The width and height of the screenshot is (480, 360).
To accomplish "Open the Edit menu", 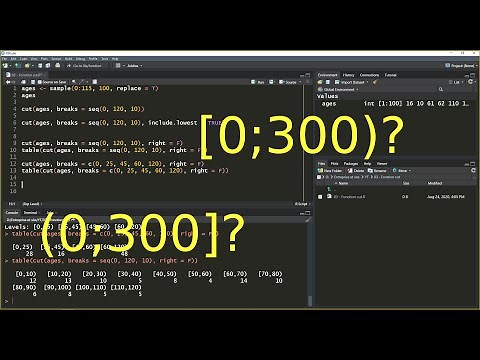I will click(13, 59).
